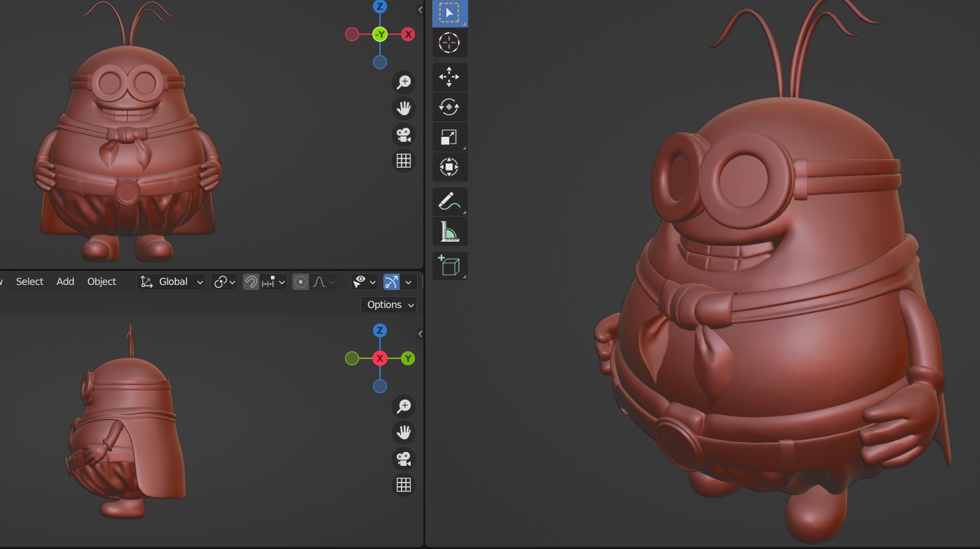Toggle viewport gizmos display button
The width and height of the screenshot is (980, 549).
(391, 282)
